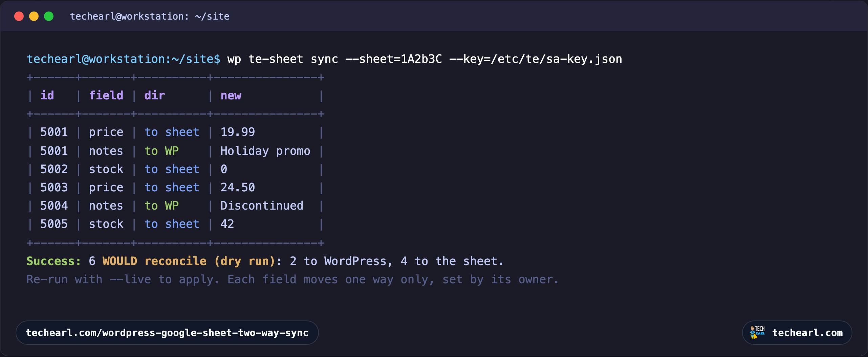The height and width of the screenshot is (357, 868).
Task: Click the terminal title techearl@workstation: ~/site
Action: [x=150, y=16]
